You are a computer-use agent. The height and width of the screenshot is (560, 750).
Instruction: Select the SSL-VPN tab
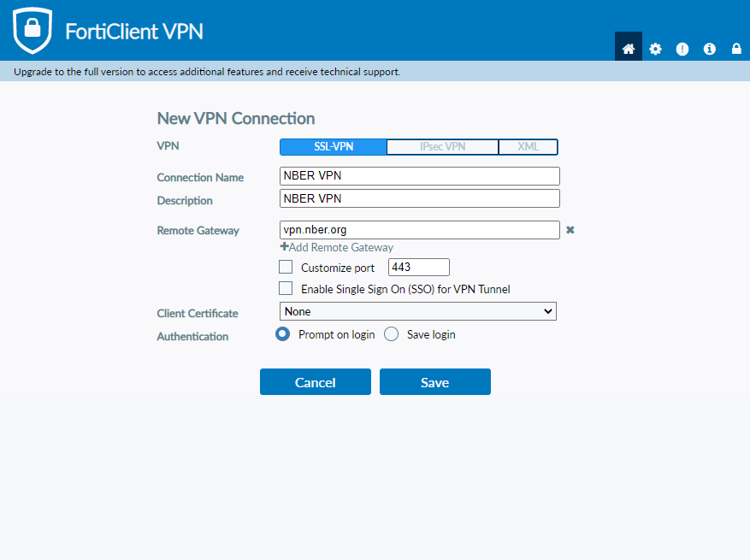(334, 147)
